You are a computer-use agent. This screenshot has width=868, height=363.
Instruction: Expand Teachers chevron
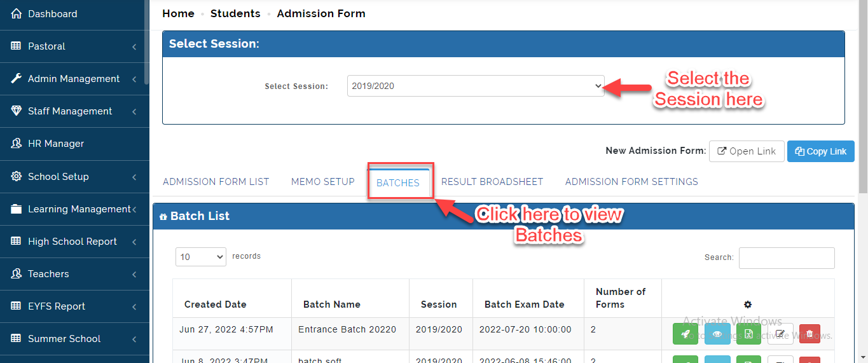pyautogui.click(x=134, y=274)
